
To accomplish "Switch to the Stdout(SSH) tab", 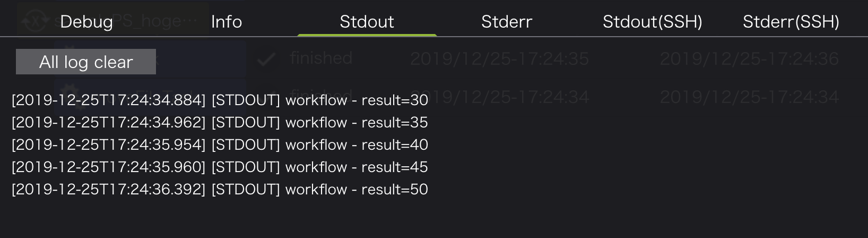I will click(652, 22).
